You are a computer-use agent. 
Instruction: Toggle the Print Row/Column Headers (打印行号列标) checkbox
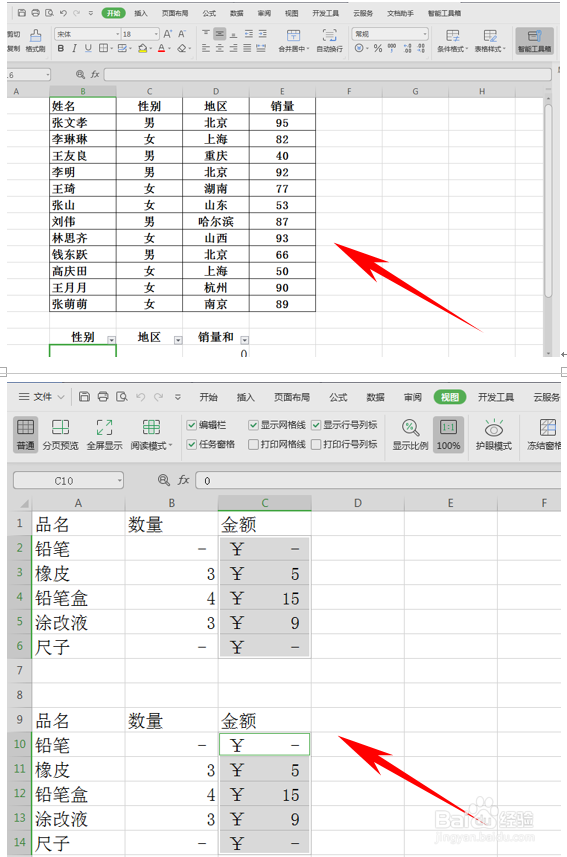(x=315, y=444)
